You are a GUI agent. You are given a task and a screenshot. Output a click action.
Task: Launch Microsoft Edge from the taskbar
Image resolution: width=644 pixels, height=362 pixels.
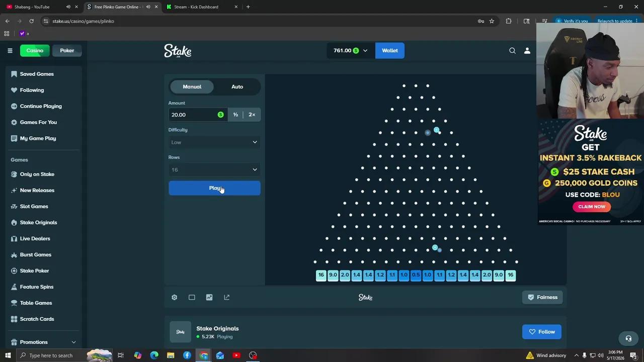point(154,355)
